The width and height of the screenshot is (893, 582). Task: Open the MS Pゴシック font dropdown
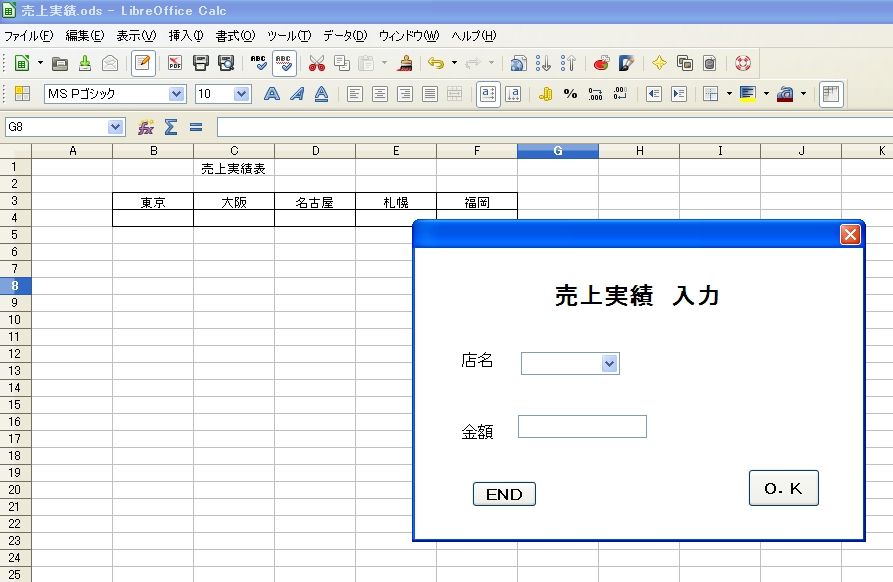[x=177, y=94]
